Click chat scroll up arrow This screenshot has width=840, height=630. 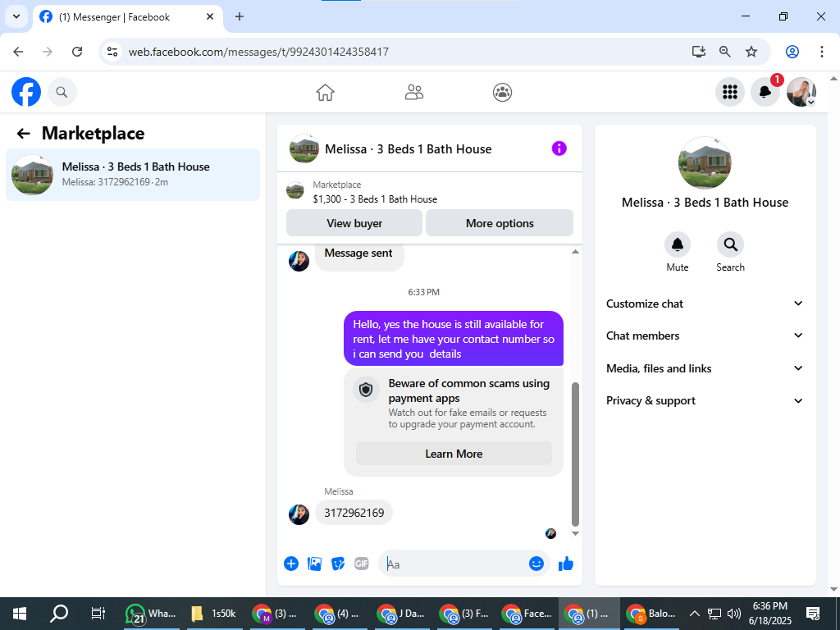tap(575, 252)
